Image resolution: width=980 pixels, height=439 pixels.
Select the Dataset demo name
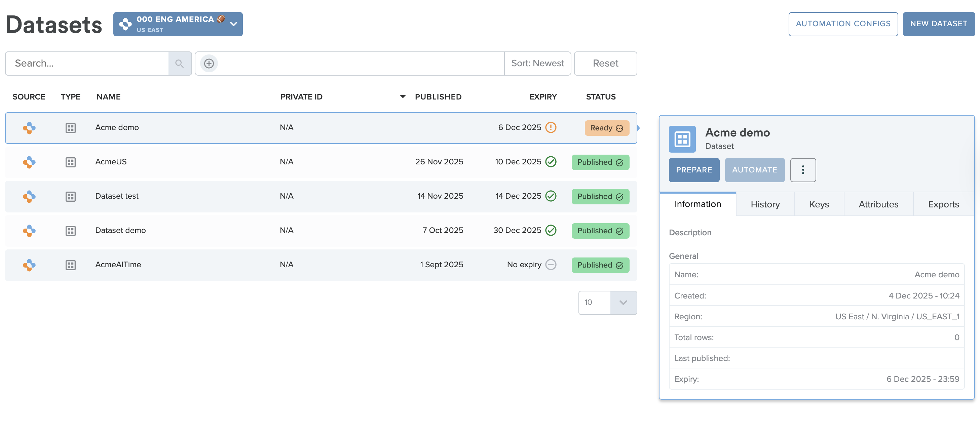pos(120,230)
